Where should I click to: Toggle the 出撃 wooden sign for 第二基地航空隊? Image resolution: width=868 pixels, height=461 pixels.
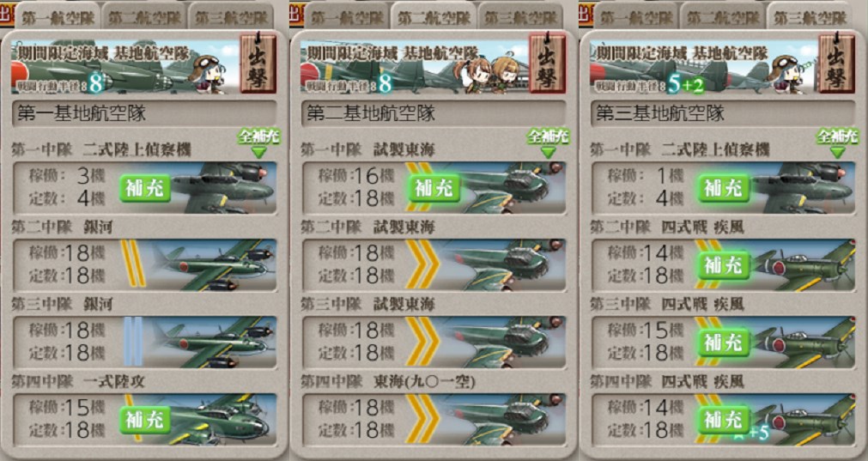(547, 64)
